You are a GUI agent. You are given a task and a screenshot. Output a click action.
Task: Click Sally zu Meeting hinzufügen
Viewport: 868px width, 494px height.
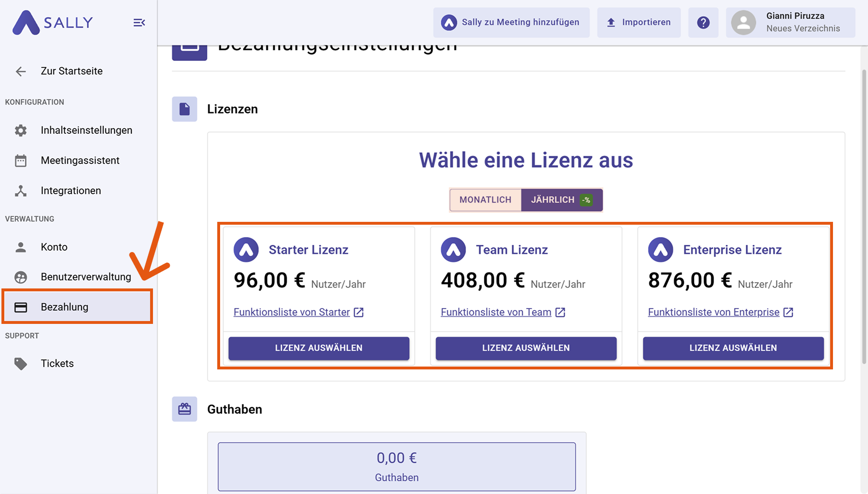tap(511, 23)
